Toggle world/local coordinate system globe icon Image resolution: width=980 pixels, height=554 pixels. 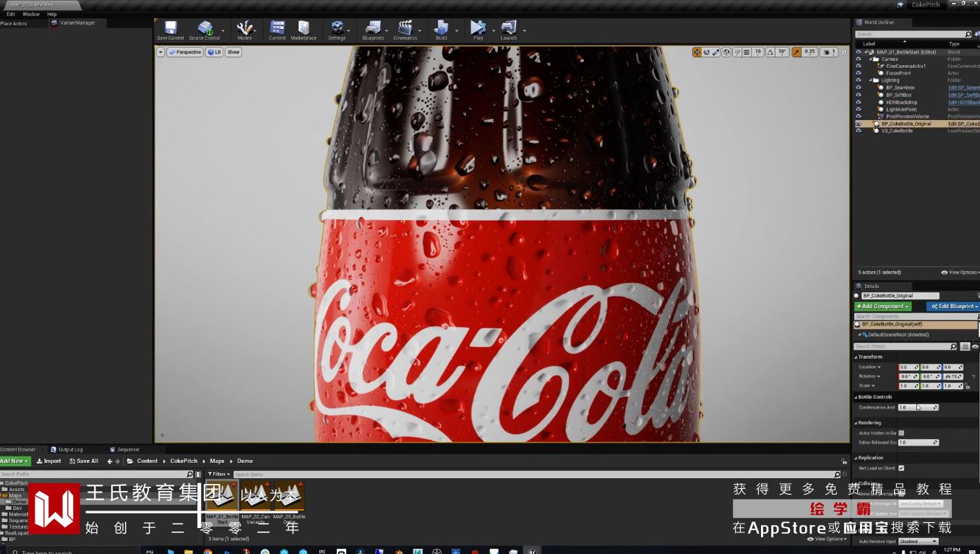coord(727,52)
